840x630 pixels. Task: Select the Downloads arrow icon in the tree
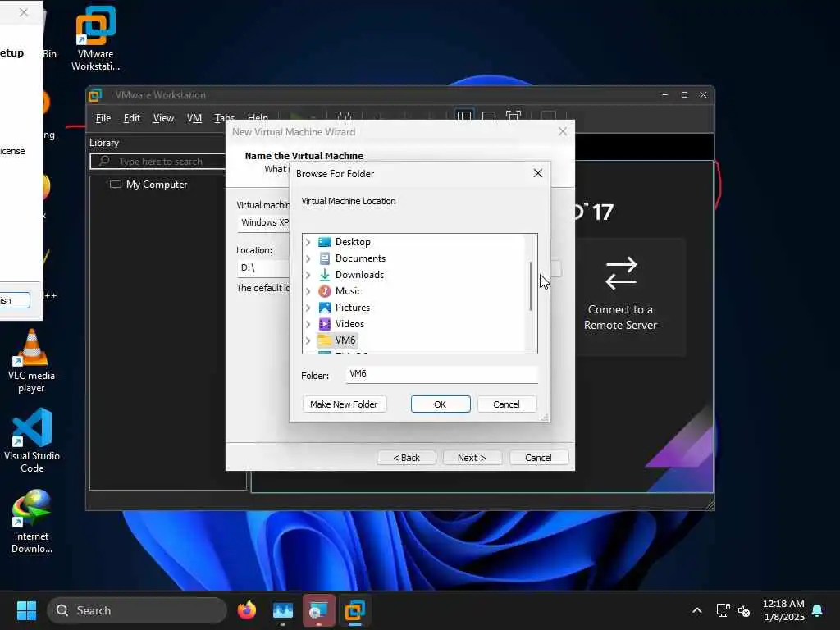point(325,275)
